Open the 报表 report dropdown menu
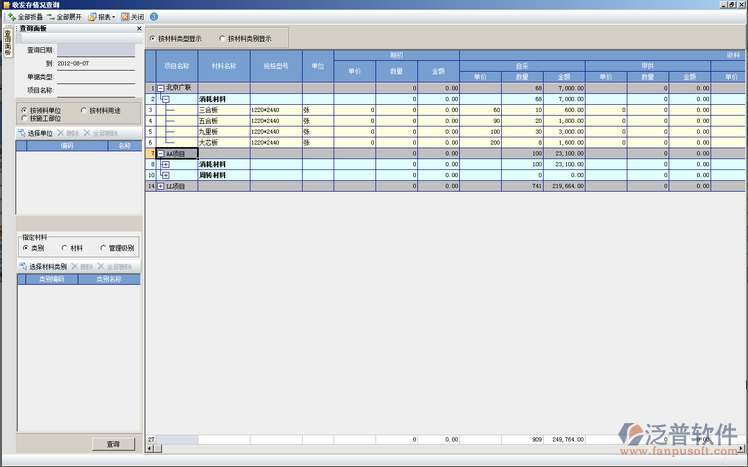Screen dimensions: 748x467 100,17
